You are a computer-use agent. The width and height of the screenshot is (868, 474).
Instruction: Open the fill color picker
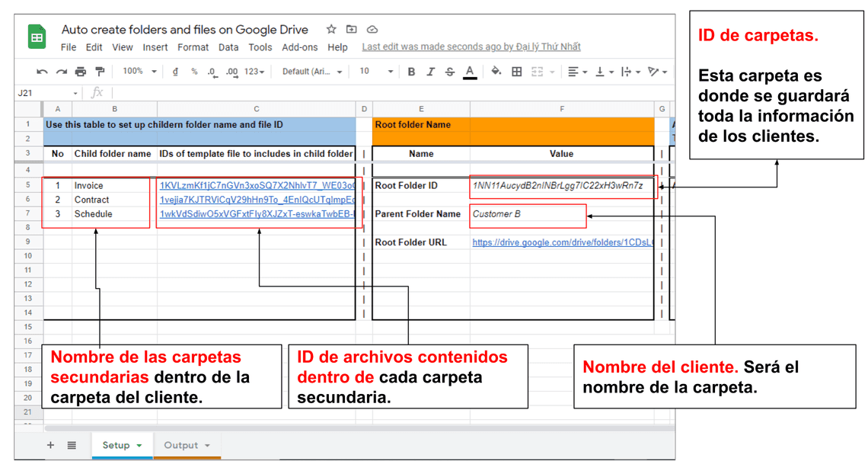pos(496,72)
